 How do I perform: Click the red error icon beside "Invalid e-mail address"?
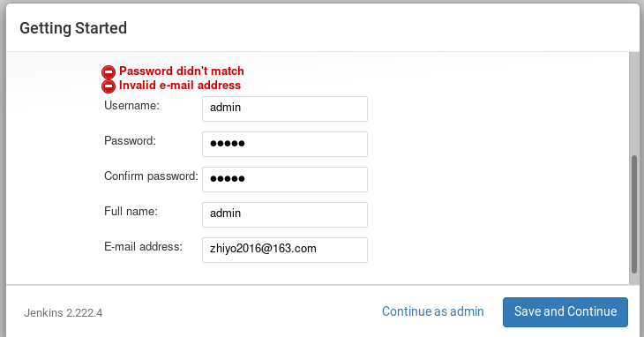click(109, 86)
